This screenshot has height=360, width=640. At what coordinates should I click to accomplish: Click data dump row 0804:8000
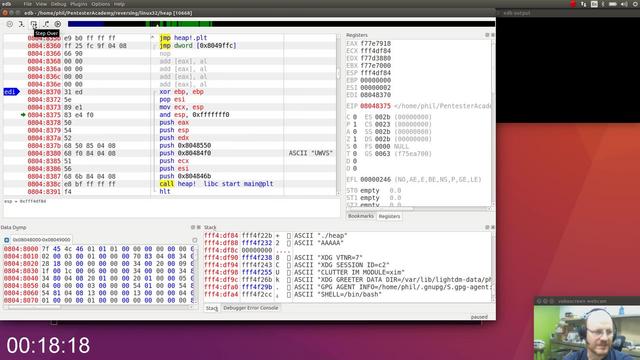coord(99,249)
